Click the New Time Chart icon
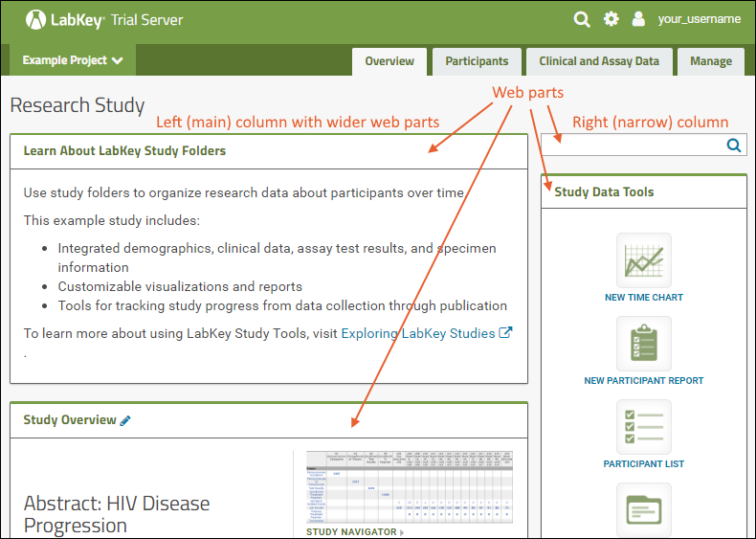Image resolution: width=756 pixels, height=539 pixels. click(644, 260)
